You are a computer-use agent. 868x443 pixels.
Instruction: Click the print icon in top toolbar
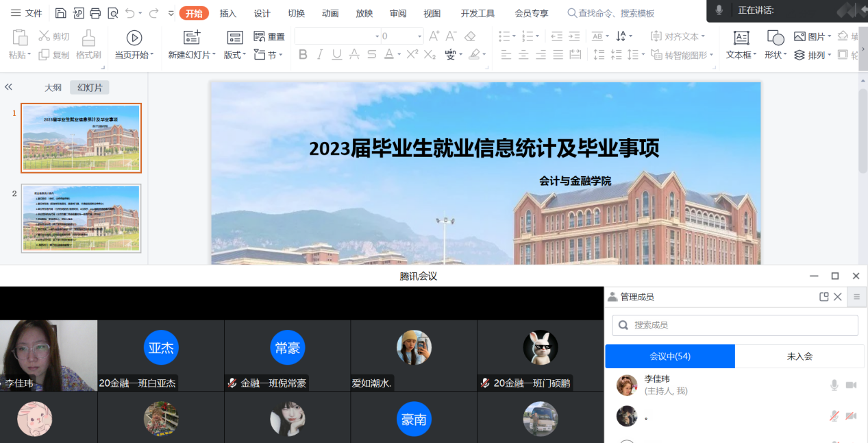[95, 13]
